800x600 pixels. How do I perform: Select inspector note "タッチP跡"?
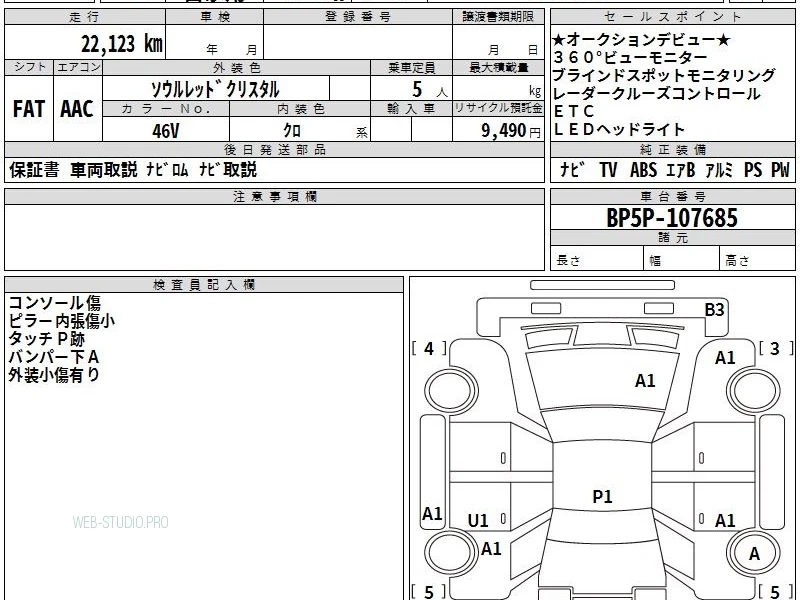(x=46, y=339)
